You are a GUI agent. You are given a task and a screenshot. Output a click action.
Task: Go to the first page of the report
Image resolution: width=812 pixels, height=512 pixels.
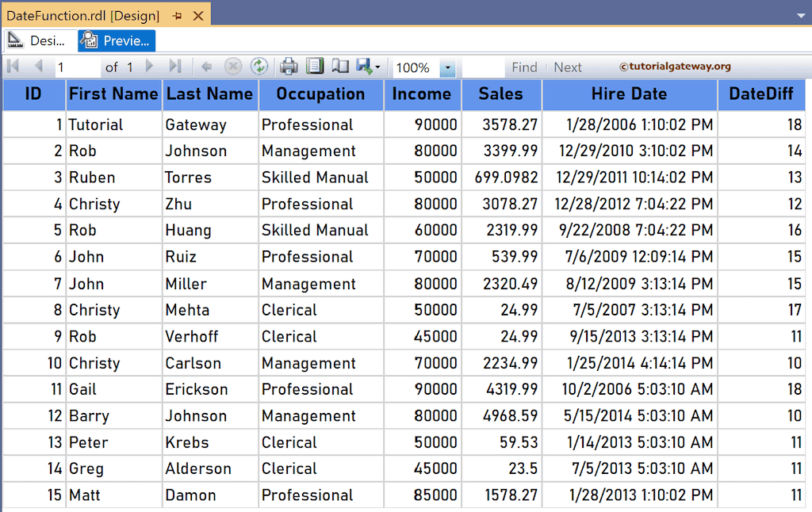[x=12, y=67]
